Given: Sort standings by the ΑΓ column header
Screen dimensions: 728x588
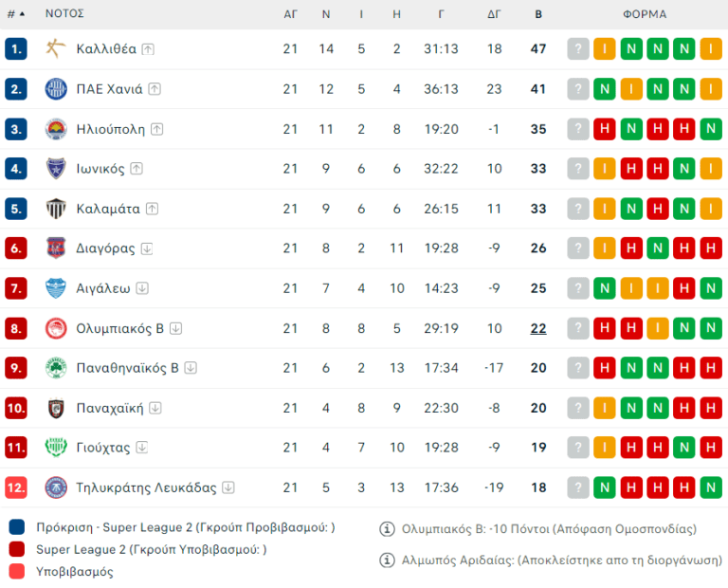Looking at the screenshot, I should click(290, 14).
